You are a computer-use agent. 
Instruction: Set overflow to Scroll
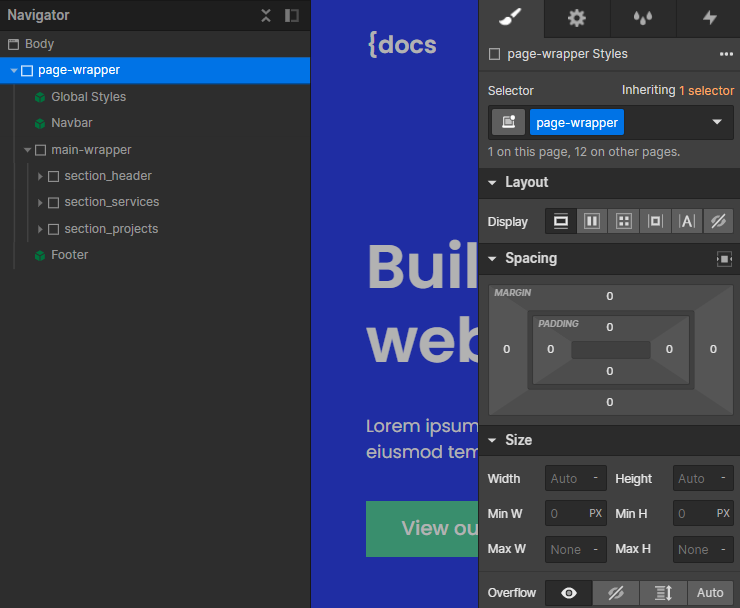point(663,592)
